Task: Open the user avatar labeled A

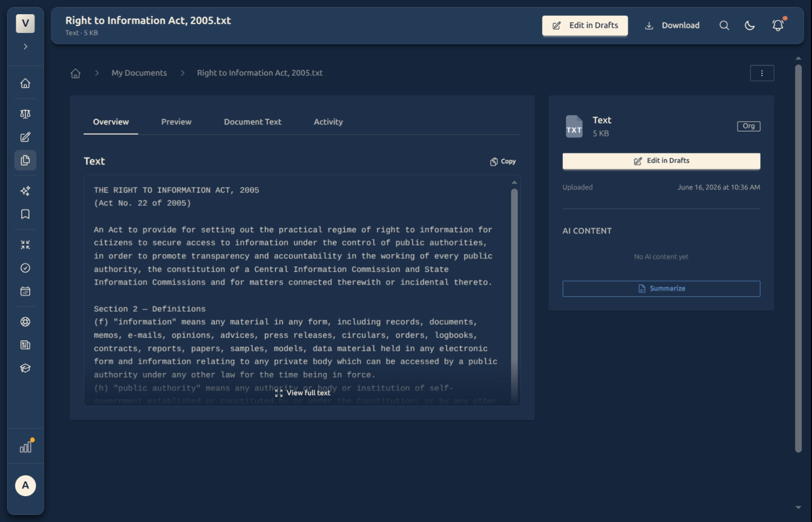Action: (x=25, y=485)
